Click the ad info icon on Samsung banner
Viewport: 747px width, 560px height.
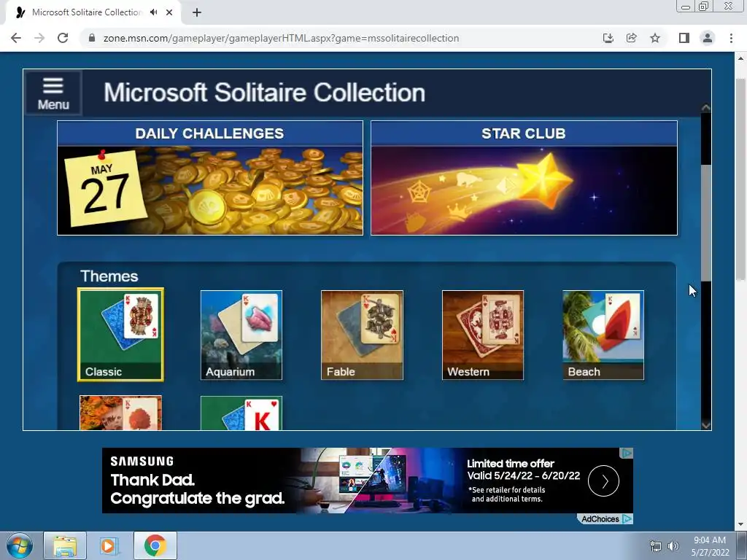point(627,454)
